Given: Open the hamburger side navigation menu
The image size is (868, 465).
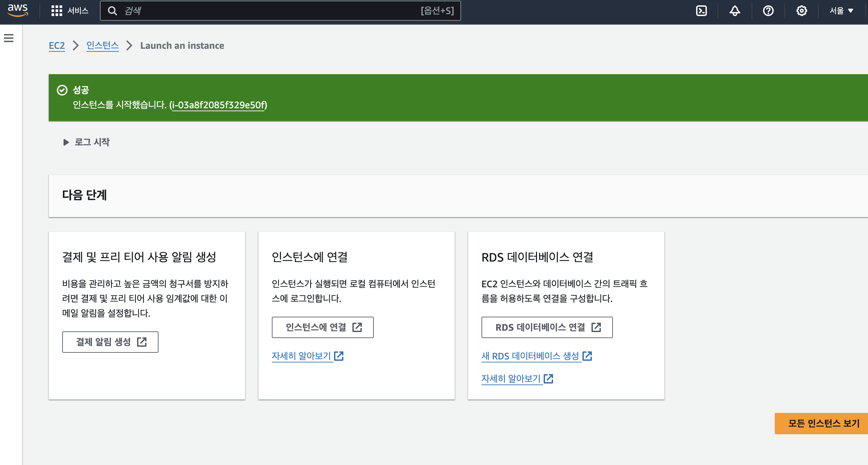Looking at the screenshot, I should pyautogui.click(x=9, y=38).
